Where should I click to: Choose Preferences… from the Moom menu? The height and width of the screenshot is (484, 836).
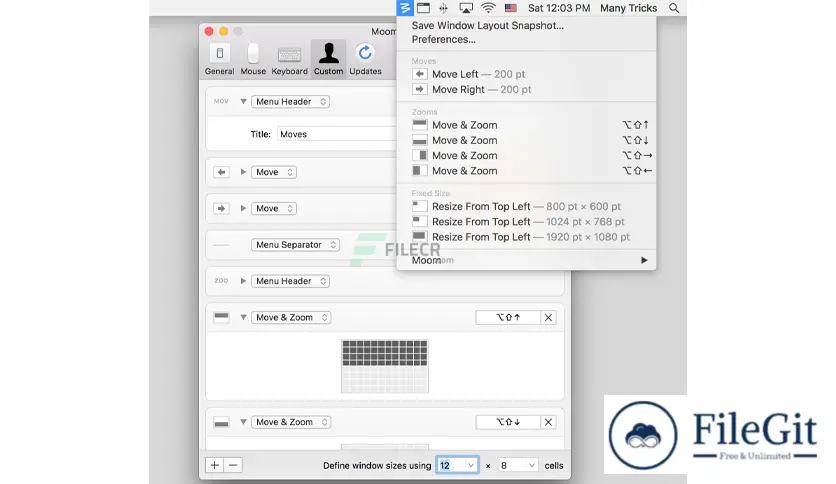tap(443, 39)
